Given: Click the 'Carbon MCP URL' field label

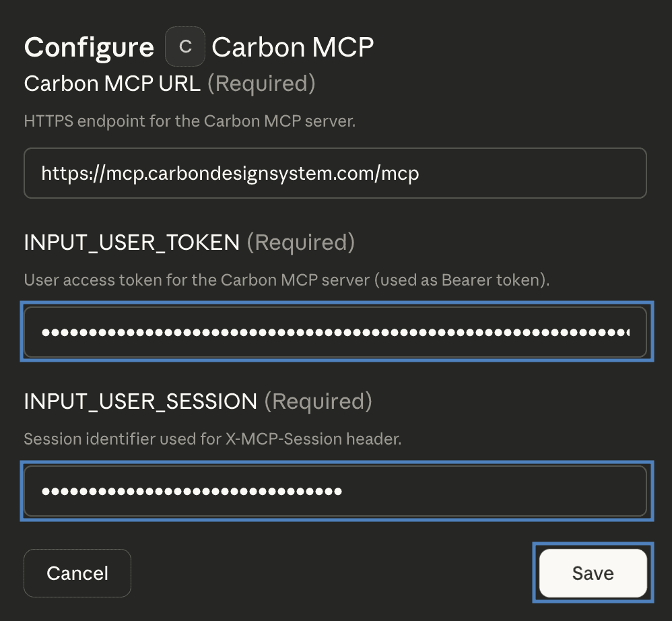Looking at the screenshot, I should [112, 84].
